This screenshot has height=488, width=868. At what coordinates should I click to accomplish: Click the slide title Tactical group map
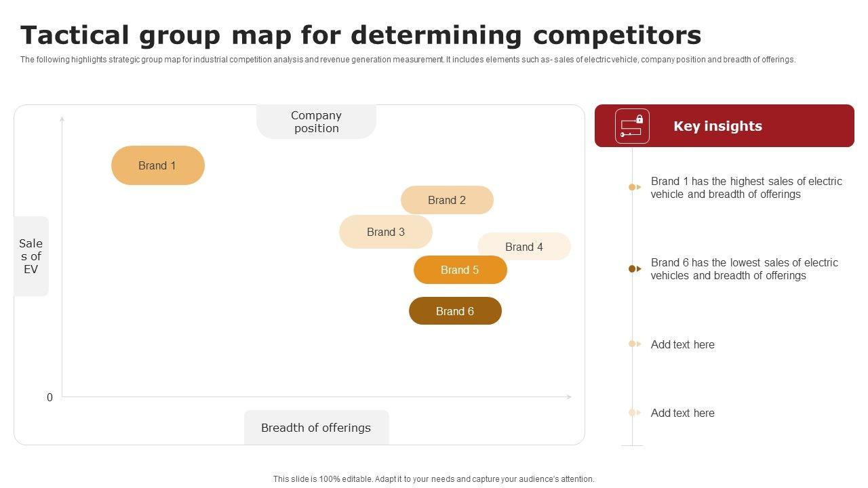click(x=361, y=35)
